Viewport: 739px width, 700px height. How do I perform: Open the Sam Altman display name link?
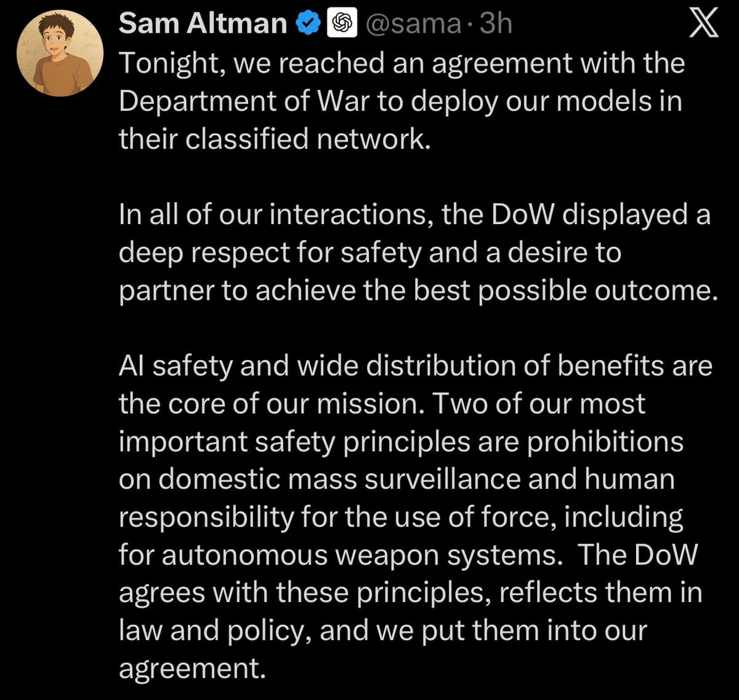pos(203,24)
